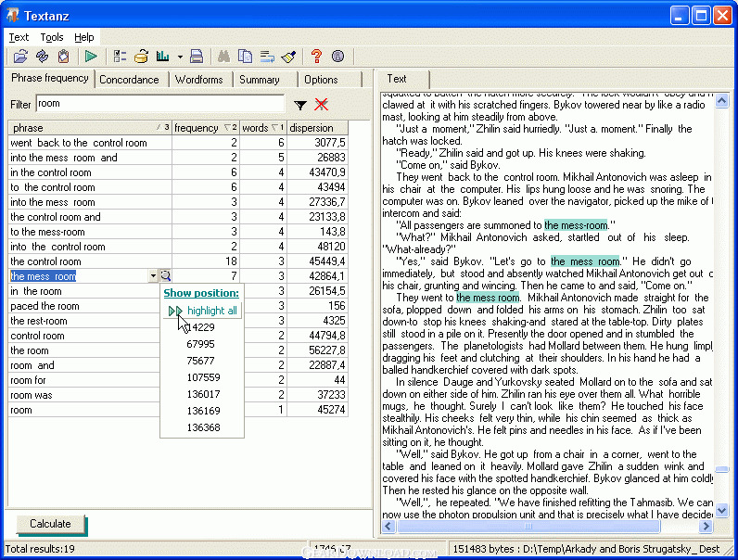
Task: Switch to the Options tab
Action: click(321, 80)
